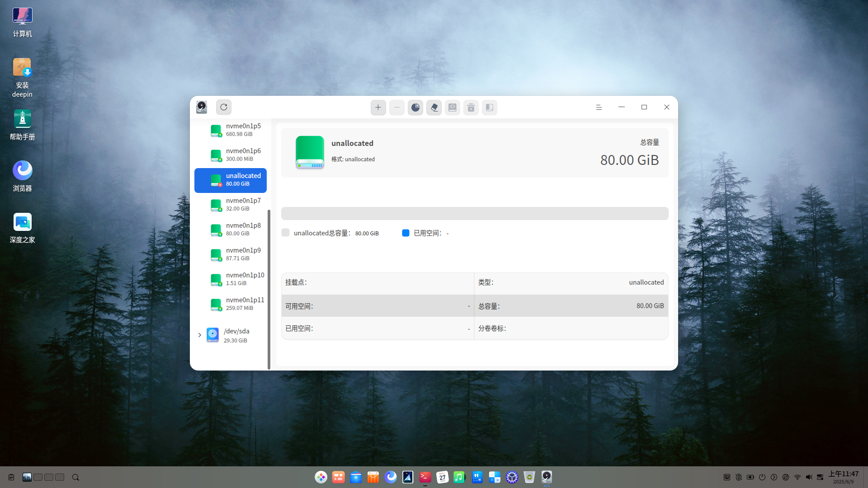Select partition nvme0n1p8 80.00 GiB
The image size is (868, 488).
[x=231, y=229]
